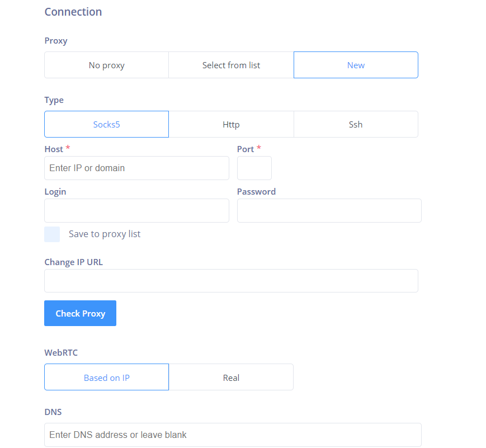The image size is (486, 448).
Task: Set WebRTC to Based on IP
Action: coord(106,378)
